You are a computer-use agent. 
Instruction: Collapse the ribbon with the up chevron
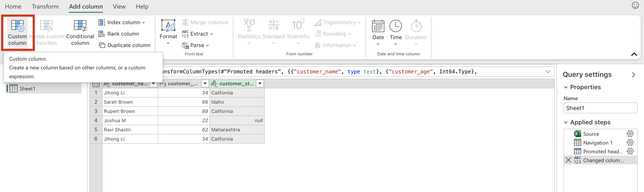coord(634,54)
